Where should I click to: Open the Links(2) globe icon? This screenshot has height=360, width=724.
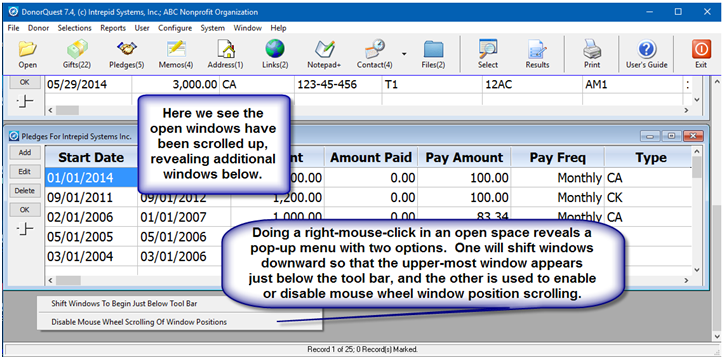click(x=275, y=54)
